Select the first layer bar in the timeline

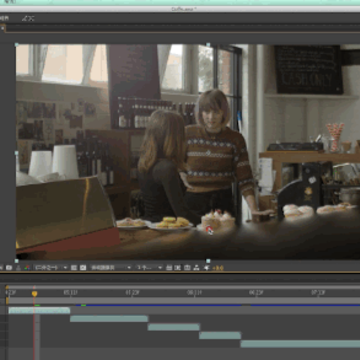click(39, 310)
